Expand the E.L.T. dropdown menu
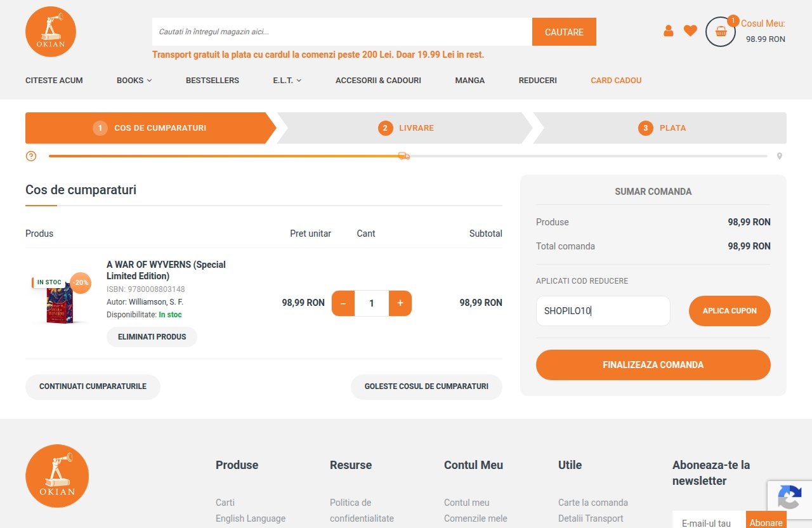This screenshot has height=528, width=812. coord(287,81)
